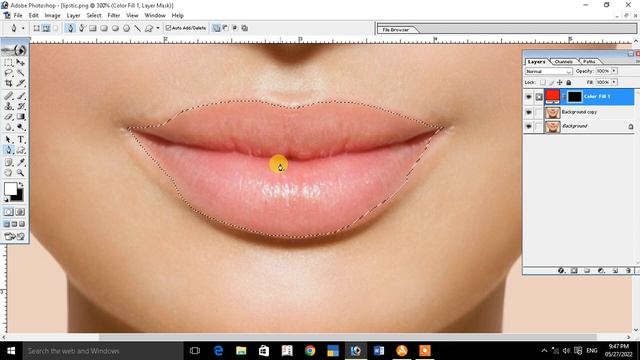Select the Eyedropper tool
Screen dimensions: 640x360
[x=20, y=162]
